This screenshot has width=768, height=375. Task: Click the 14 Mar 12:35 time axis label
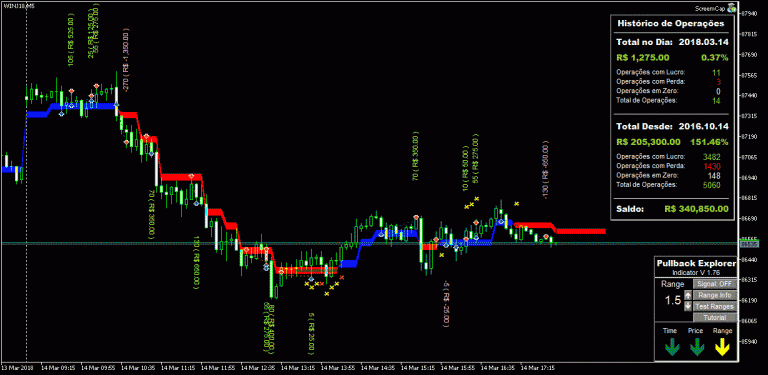pos(262,367)
